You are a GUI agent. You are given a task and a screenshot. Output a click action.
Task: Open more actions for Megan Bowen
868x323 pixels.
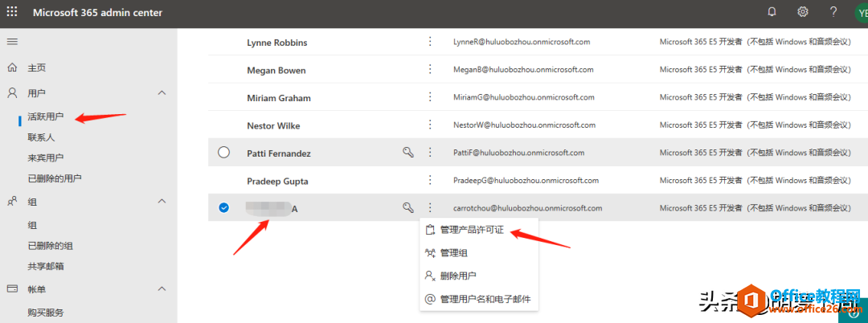click(x=430, y=69)
